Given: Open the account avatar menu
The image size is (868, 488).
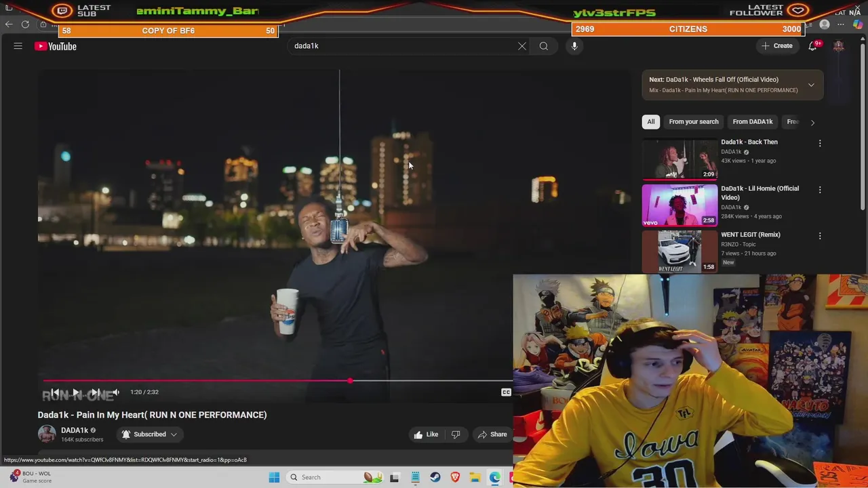Looking at the screenshot, I should tap(839, 46).
